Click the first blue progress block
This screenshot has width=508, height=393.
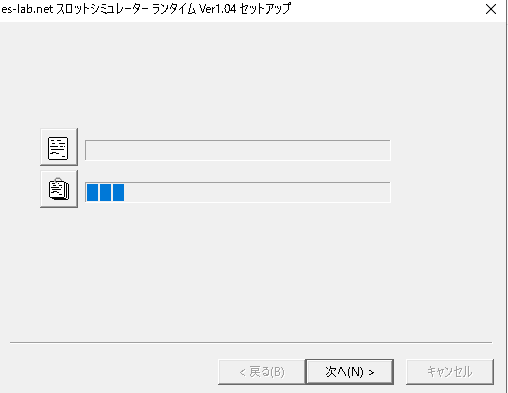(x=92, y=192)
